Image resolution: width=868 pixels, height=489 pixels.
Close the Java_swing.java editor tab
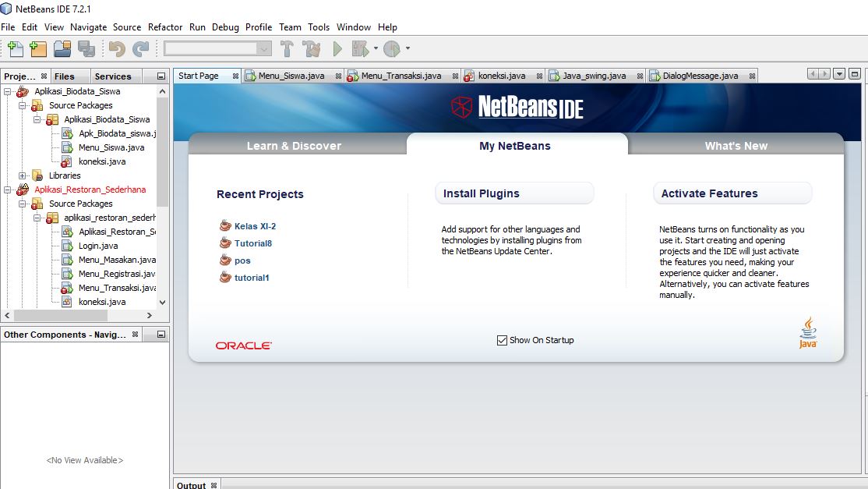pos(640,76)
